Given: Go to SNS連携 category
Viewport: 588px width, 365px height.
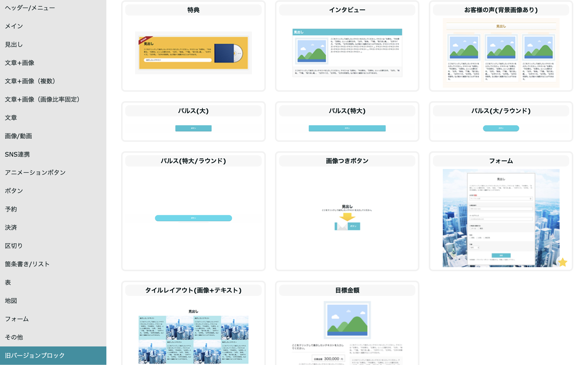Looking at the screenshot, I should [x=17, y=154].
